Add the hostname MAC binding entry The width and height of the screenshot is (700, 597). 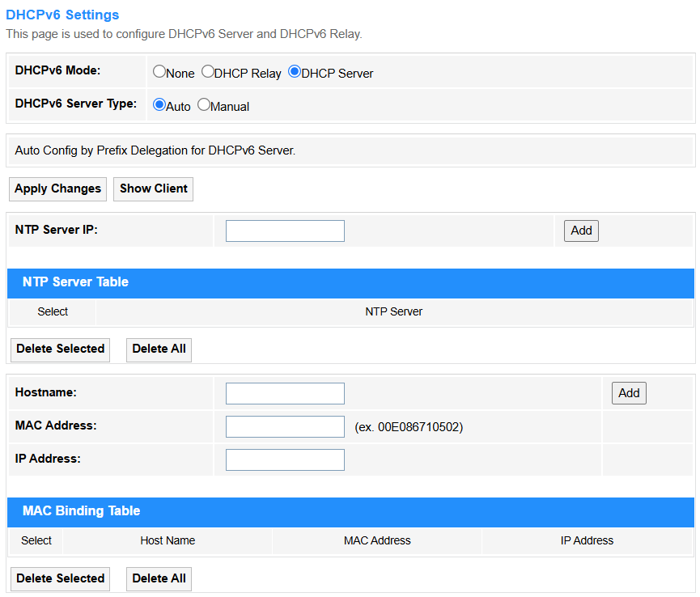click(629, 393)
